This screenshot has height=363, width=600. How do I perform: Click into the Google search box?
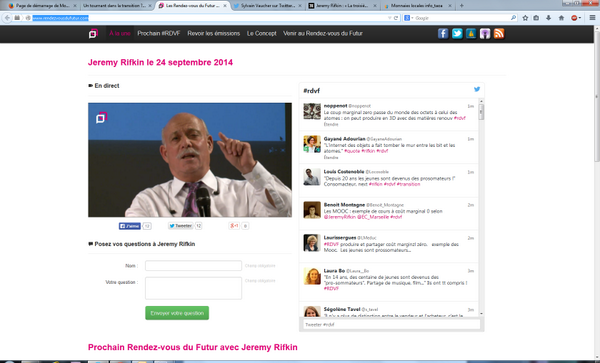pyautogui.click(x=461, y=18)
